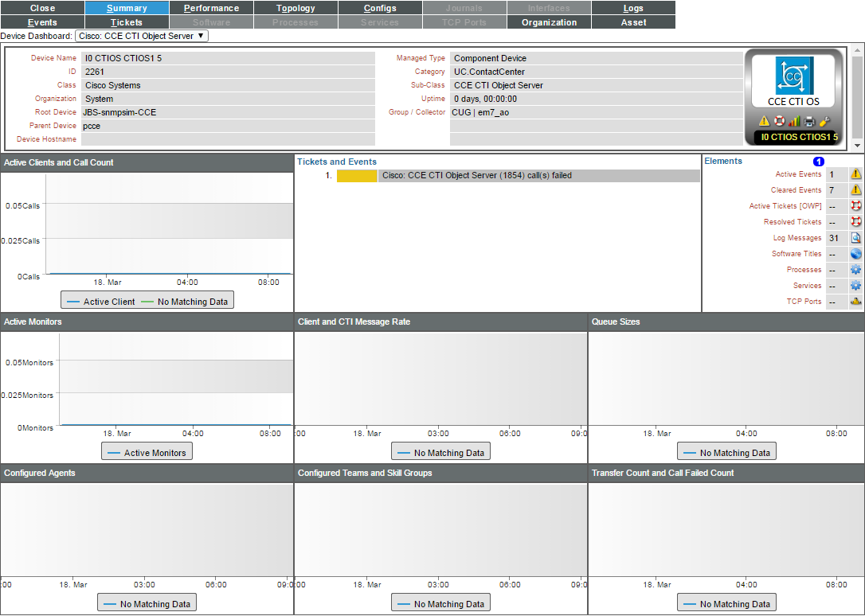Click the warning triangle icon under CCE CTI OS

point(764,121)
